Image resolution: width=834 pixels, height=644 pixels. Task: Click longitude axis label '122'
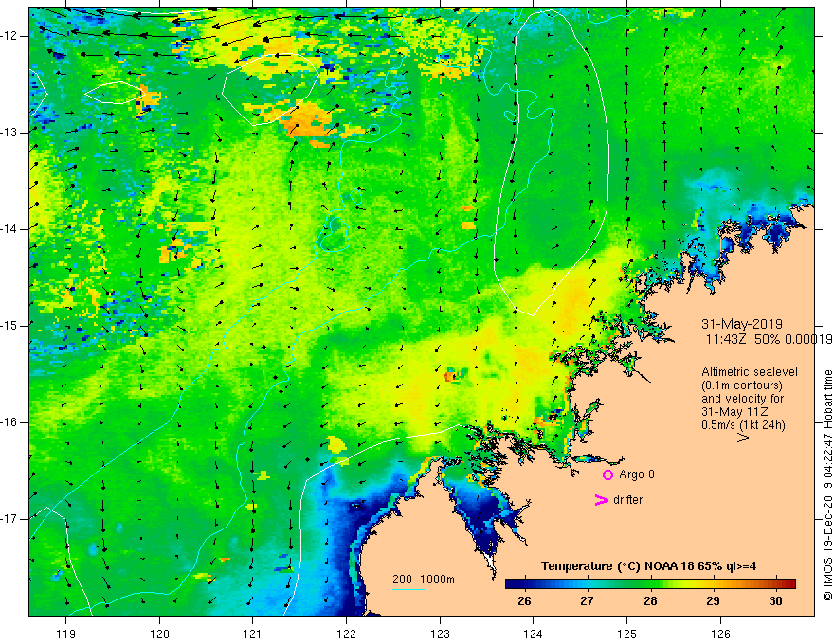point(346,634)
